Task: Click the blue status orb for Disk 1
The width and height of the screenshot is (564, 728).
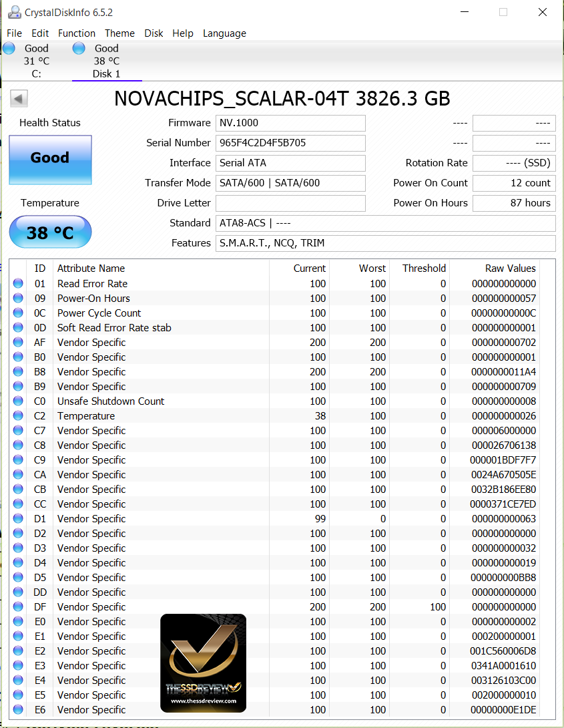Action: pos(79,48)
